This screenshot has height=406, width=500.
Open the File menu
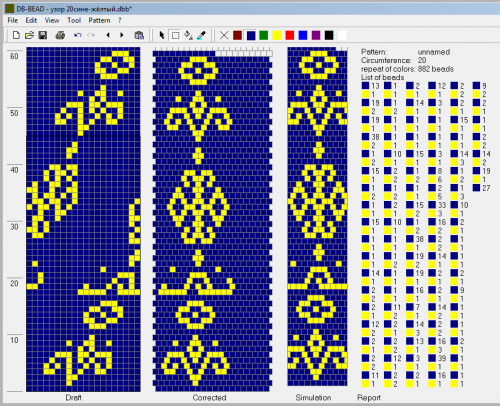point(13,20)
